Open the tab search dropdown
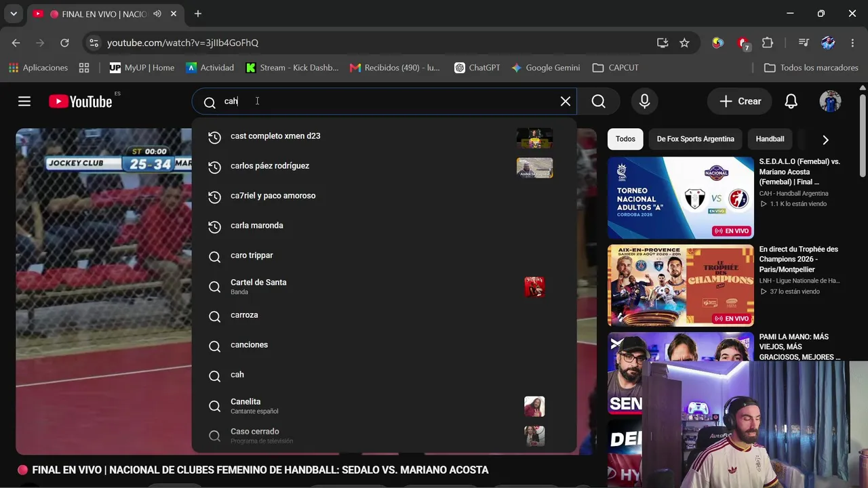This screenshot has height=488, width=868. (14, 14)
